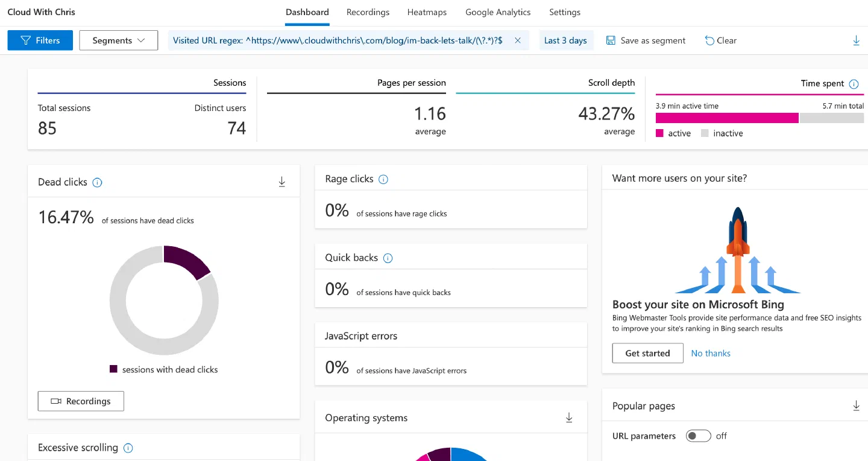Viewport: 868px width, 461px height.
Task: Dismiss Bing promo with No thanks
Action: [711, 353]
